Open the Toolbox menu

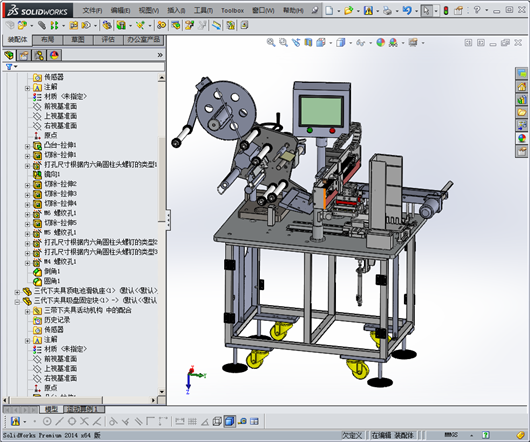tap(232, 11)
